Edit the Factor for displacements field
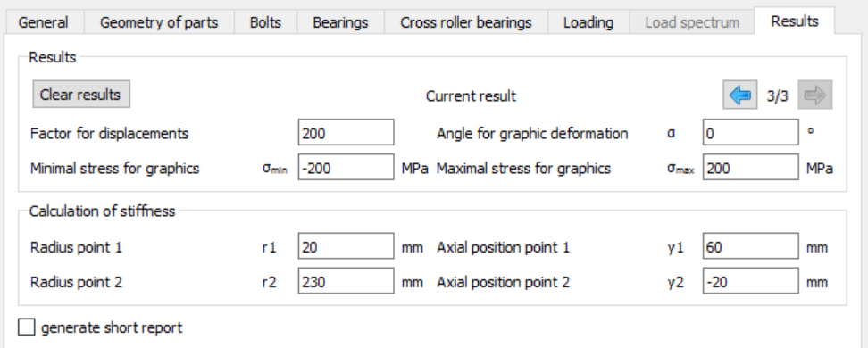 [x=346, y=133]
